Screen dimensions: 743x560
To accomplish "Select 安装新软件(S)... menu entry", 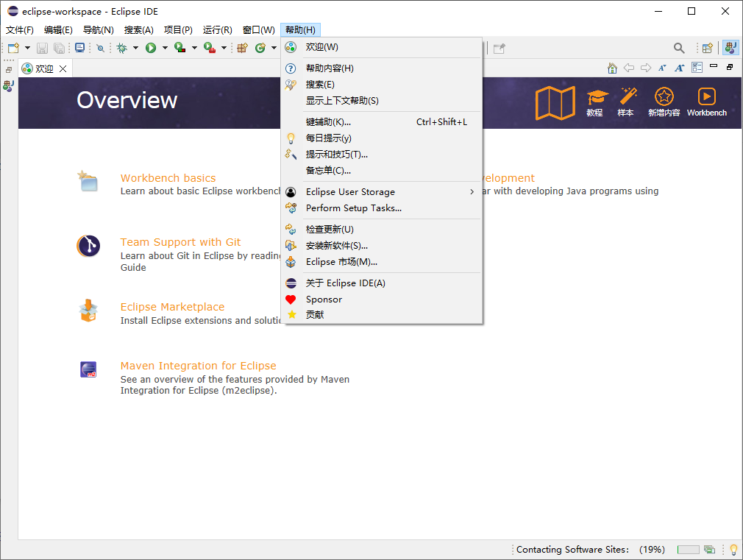I will [x=382, y=245].
